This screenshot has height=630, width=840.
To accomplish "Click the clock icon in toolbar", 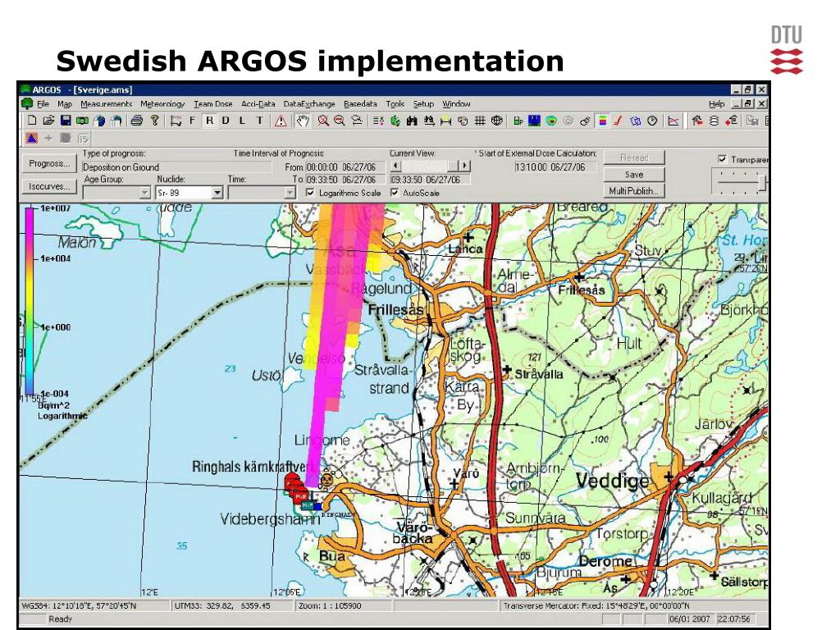I will point(652,121).
